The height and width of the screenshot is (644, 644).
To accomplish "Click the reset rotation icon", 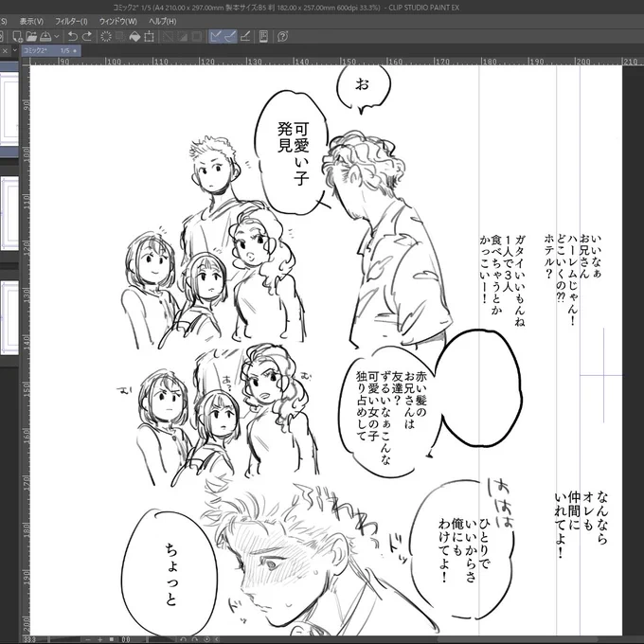I will (x=207, y=639).
